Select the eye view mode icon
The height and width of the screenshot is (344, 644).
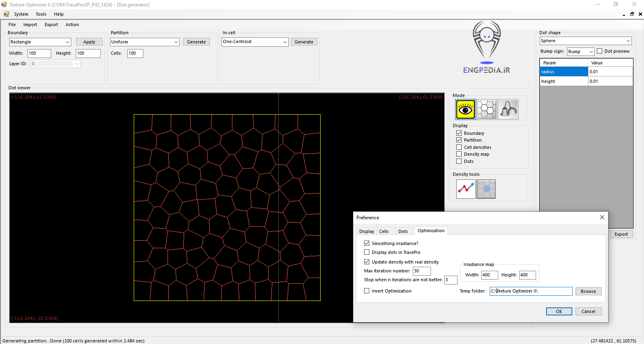pos(465,109)
